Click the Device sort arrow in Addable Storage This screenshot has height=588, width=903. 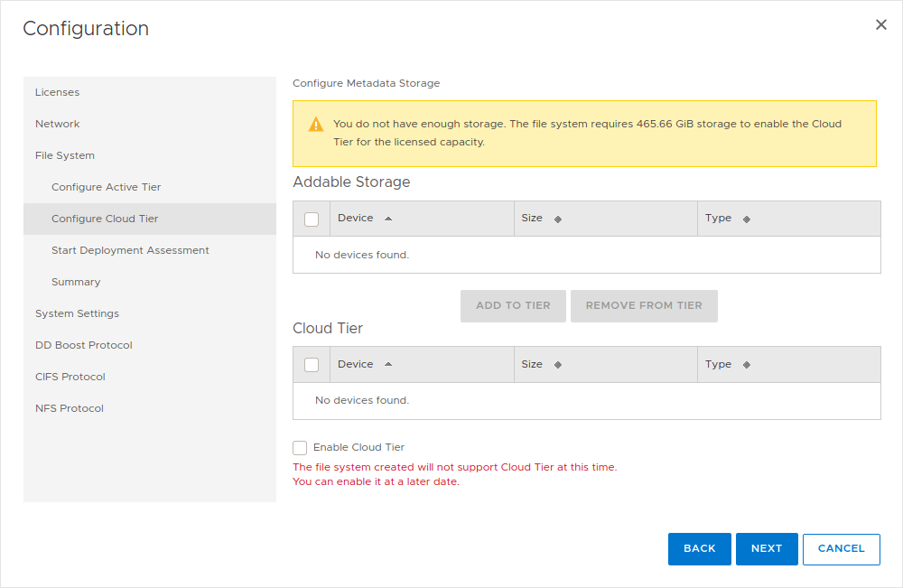tap(386, 218)
